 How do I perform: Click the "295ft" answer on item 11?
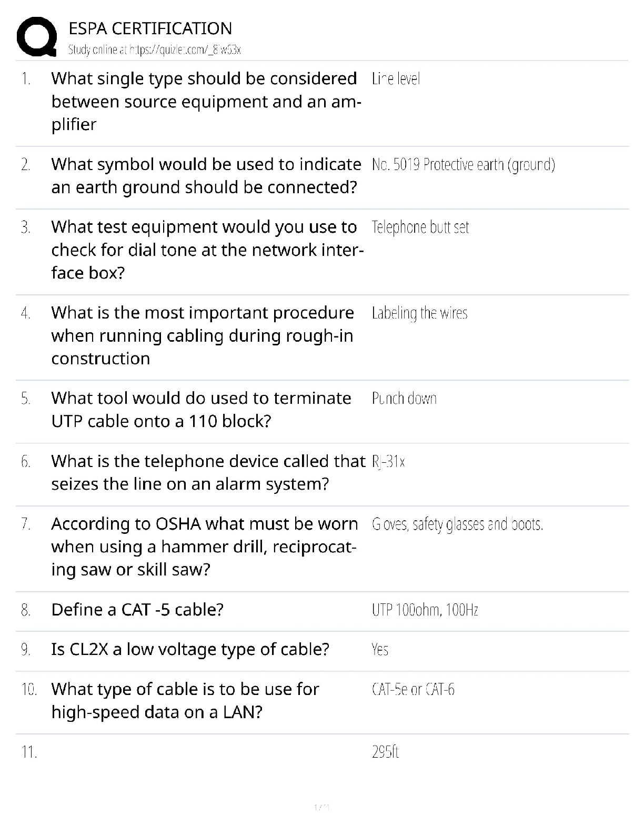[385, 752]
